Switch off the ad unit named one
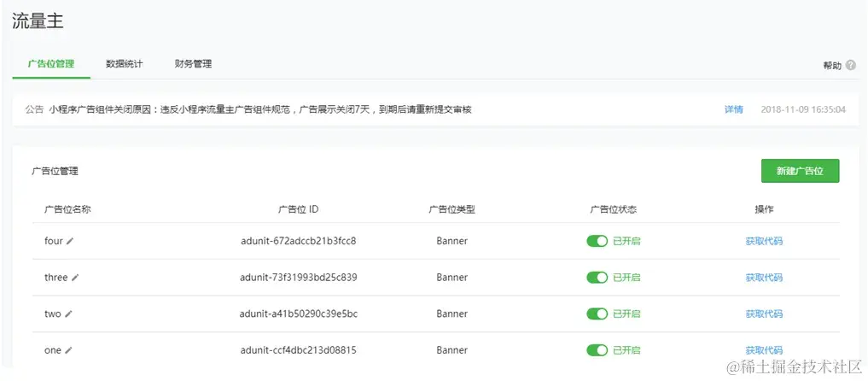The width and height of the screenshot is (868, 381). pos(597,350)
